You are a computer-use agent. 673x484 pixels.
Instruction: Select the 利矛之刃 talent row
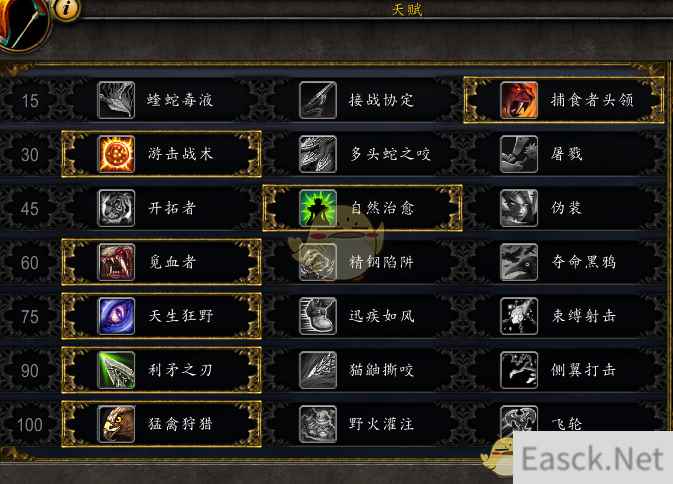(161, 370)
